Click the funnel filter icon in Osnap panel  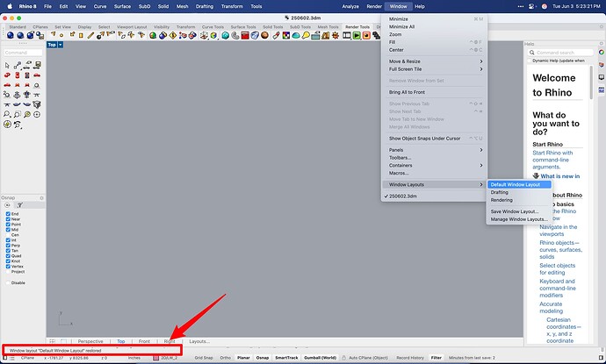19,205
